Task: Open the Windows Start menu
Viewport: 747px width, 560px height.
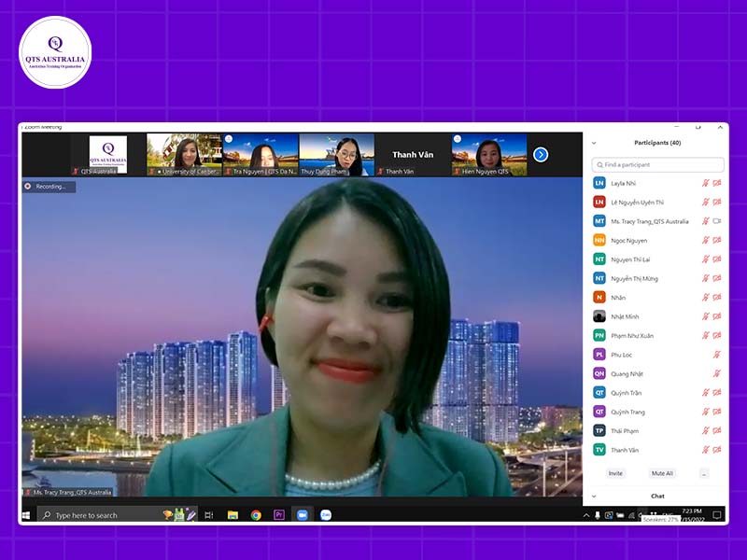Action: tap(26, 515)
